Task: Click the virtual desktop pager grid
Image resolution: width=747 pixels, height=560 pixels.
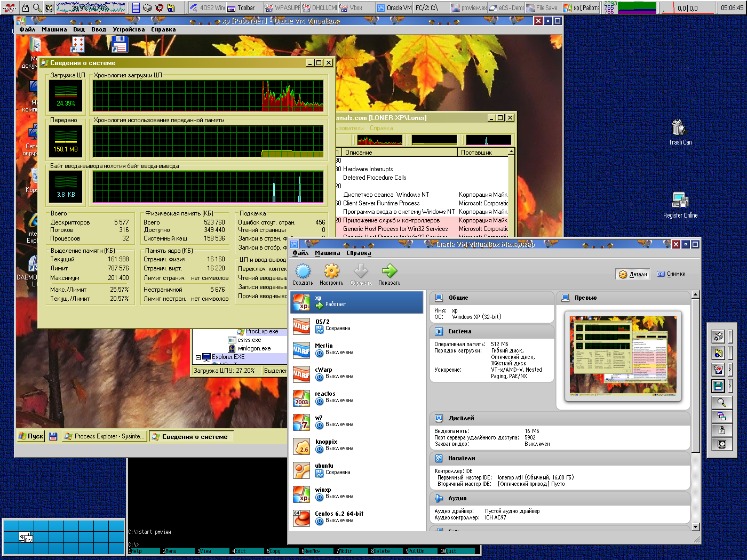Action: coord(63,537)
